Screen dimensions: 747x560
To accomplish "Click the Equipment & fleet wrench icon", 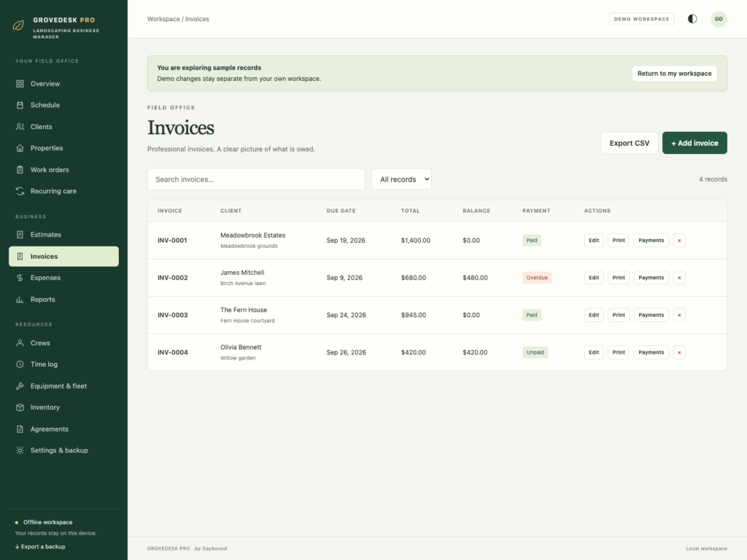I will pos(20,386).
